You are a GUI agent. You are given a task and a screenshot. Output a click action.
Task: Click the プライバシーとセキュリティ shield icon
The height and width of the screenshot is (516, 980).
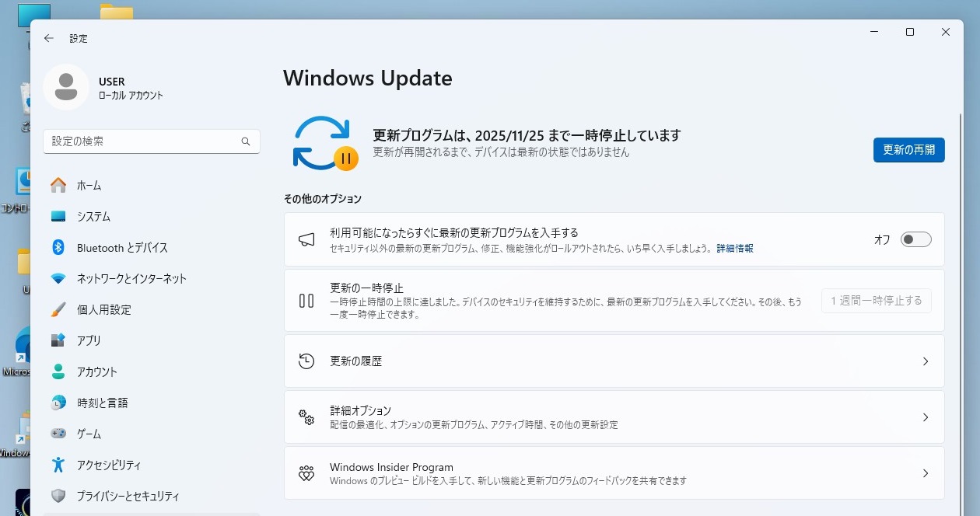point(58,496)
